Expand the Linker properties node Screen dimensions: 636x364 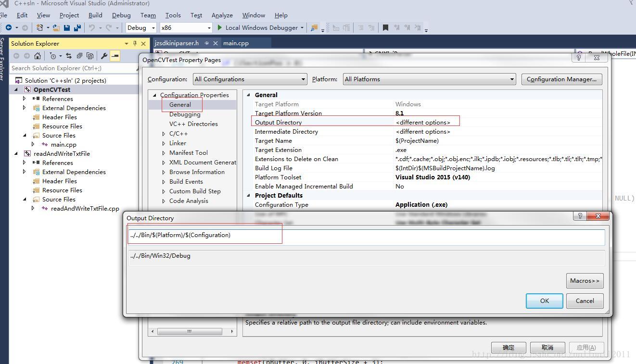point(164,143)
